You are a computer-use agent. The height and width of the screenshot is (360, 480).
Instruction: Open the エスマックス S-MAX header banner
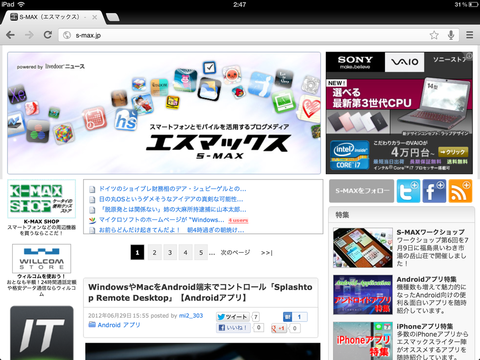164,113
